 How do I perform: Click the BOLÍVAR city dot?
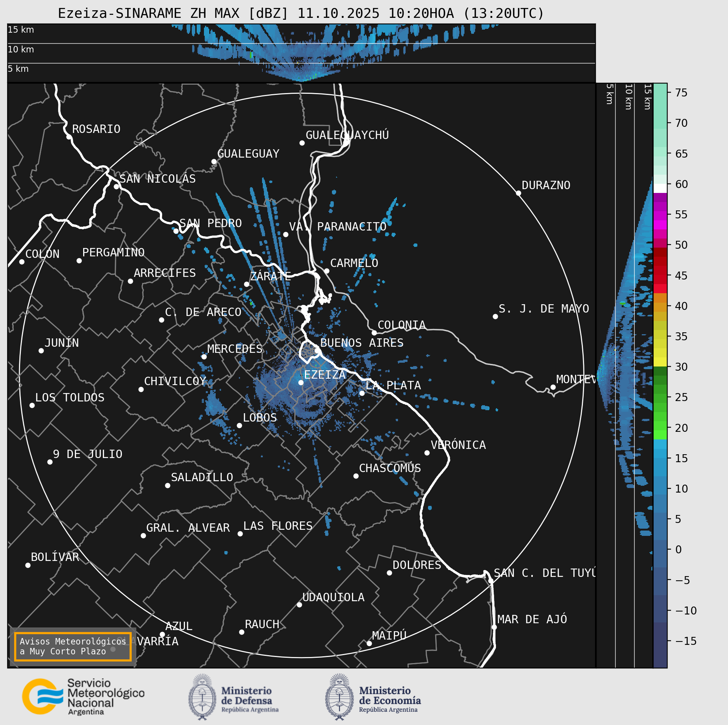(x=28, y=565)
